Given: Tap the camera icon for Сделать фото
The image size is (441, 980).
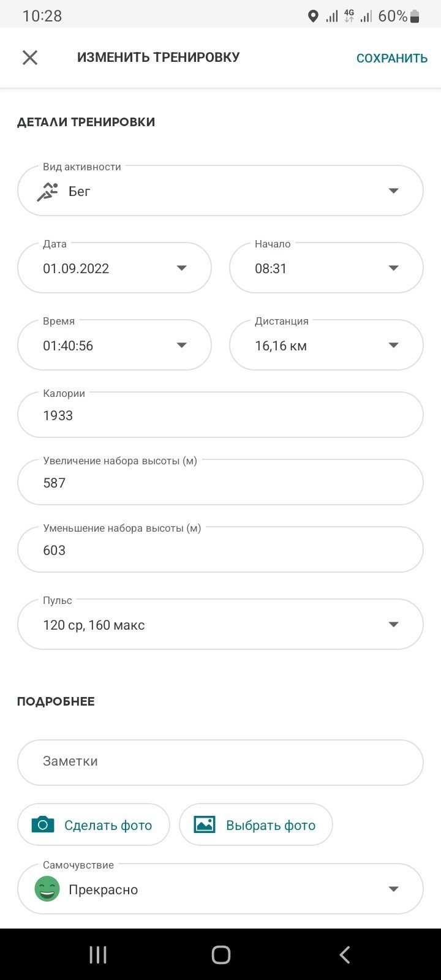Looking at the screenshot, I should [43, 824].
